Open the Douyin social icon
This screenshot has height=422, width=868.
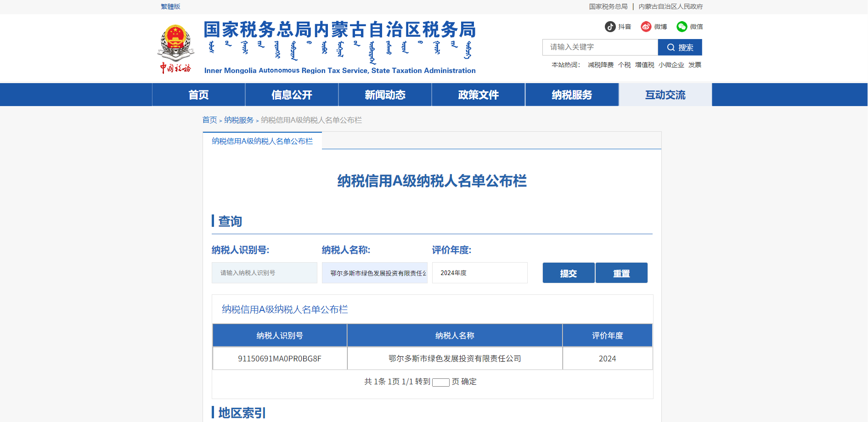coord(610,27)
